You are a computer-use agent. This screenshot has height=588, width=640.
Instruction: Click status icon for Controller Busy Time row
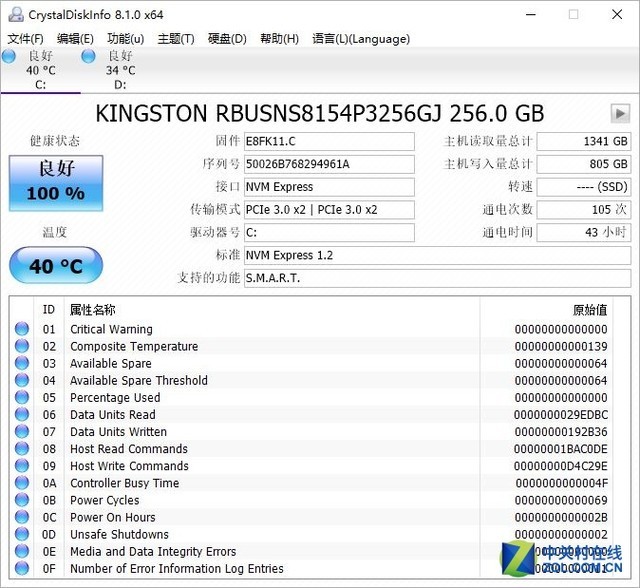(x=22, y=483)
